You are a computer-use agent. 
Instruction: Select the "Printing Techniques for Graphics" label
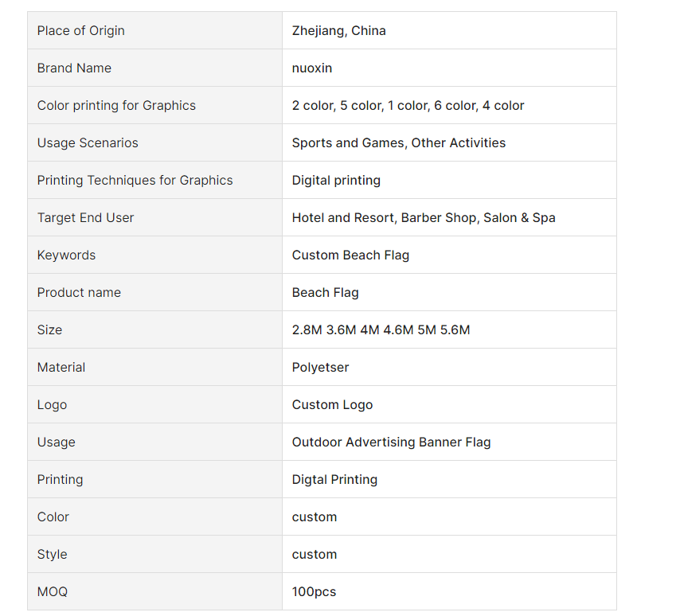click(135, 181)
